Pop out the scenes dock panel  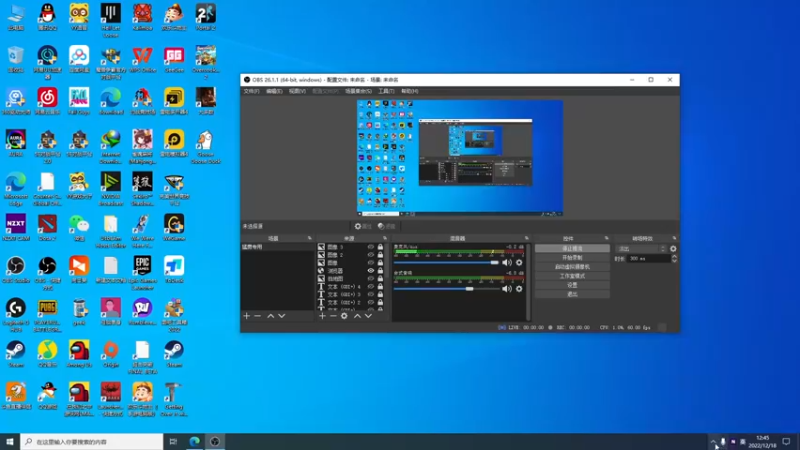point(310,238)
